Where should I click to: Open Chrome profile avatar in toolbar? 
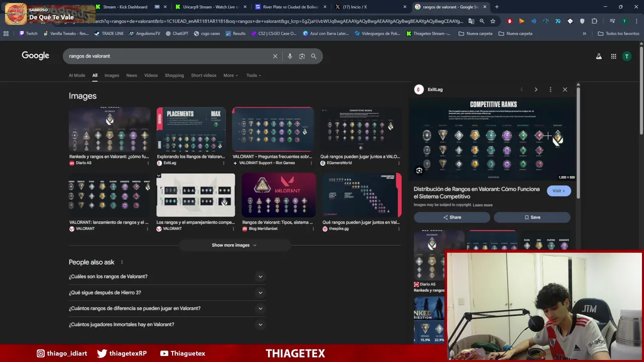[x=624, y=21]
